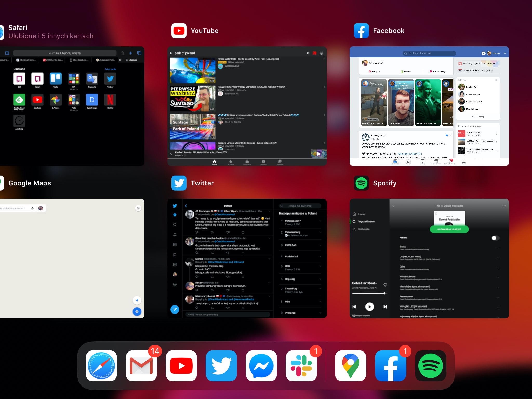The height and width of the screenshot is (399, 532).
Task: Open Twitter bookmarks icon
Action: [175, 255]
